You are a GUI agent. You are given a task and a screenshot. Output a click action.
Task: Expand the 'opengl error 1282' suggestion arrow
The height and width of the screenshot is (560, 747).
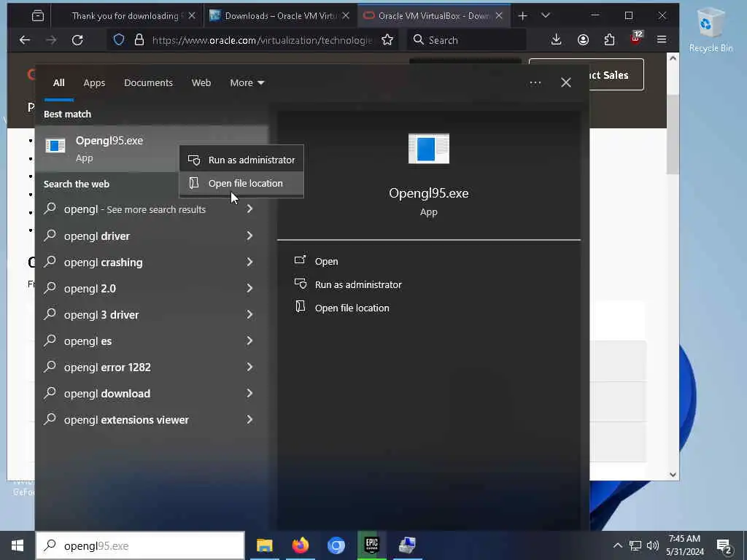point(249,367)
